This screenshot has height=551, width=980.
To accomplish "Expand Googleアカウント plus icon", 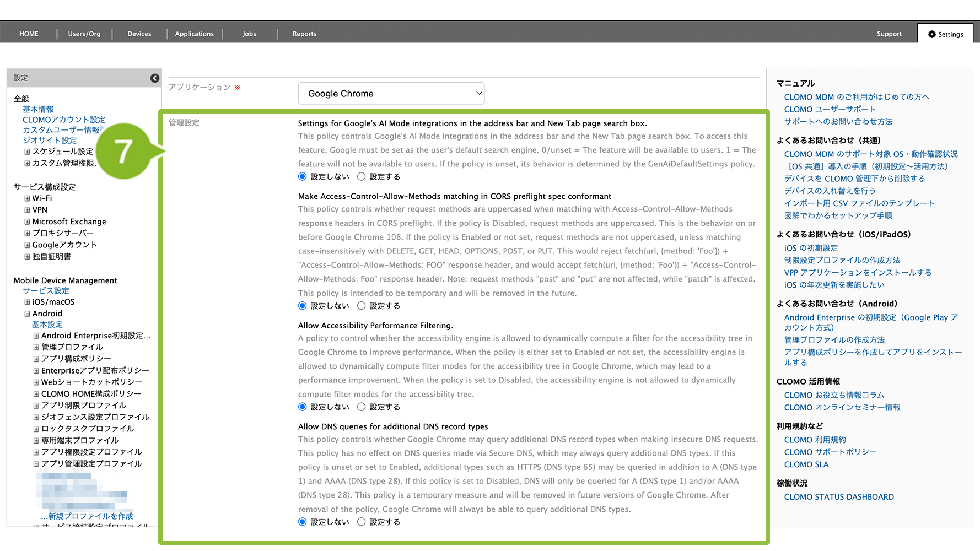I will (27, 245).
